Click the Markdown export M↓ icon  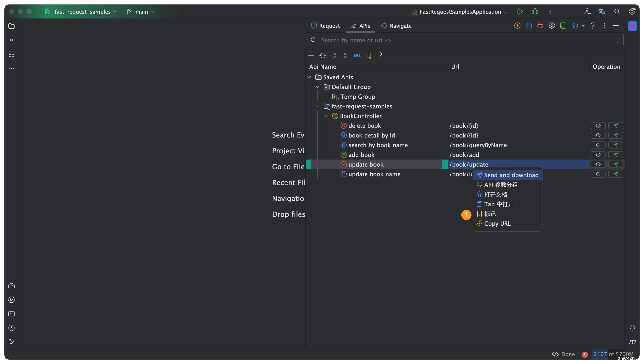(x=357, y=56)
